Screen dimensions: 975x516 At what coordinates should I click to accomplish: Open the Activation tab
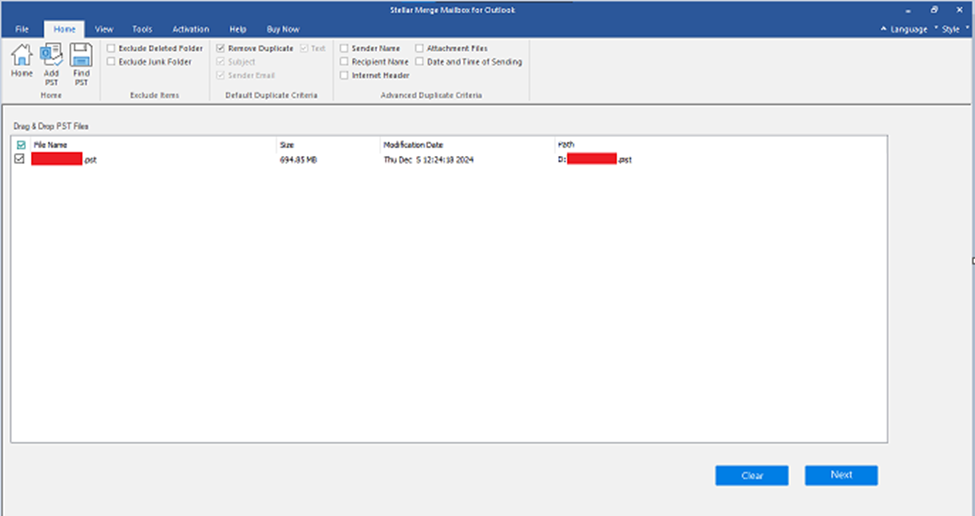(x=190, y=29)
